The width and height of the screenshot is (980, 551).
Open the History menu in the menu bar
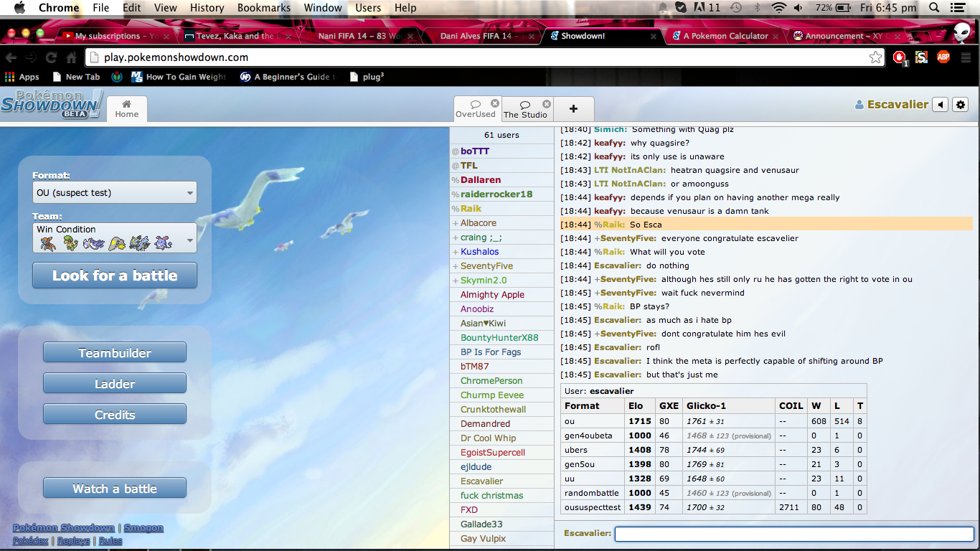coord(207,8)
